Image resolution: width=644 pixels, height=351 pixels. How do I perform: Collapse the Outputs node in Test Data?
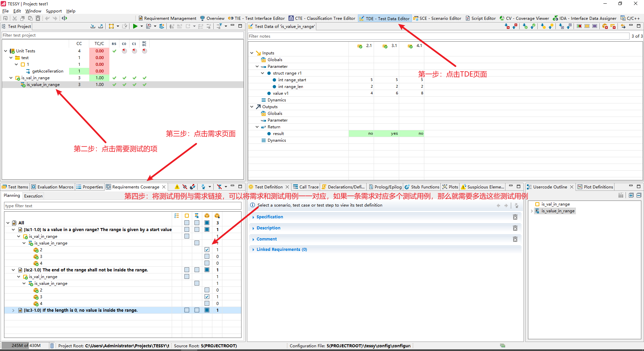[252, 107]
